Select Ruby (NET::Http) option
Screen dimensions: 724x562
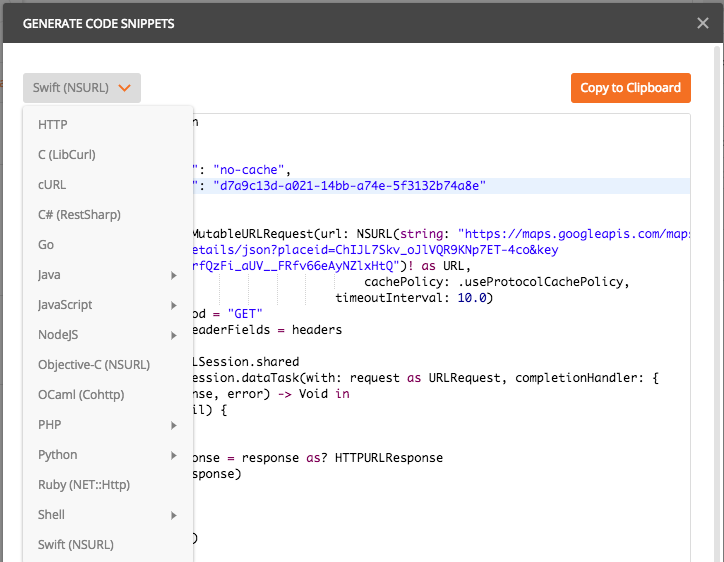click(84, 485)
